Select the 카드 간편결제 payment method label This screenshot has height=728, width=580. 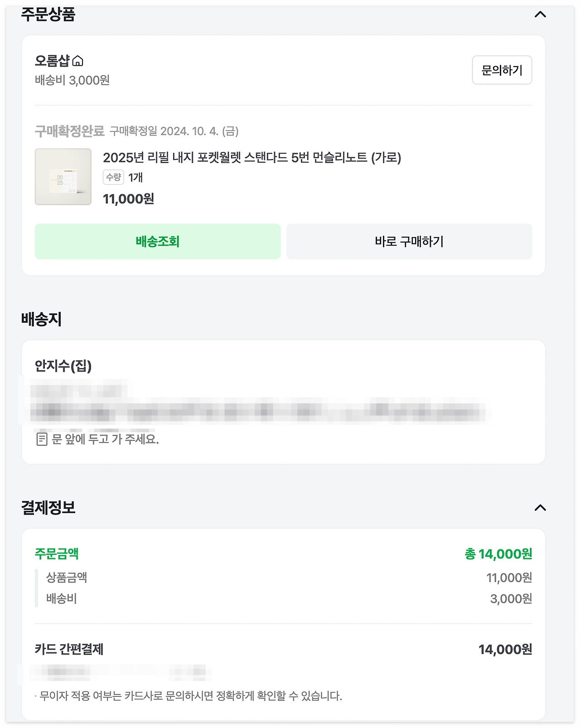coord(69,649)
